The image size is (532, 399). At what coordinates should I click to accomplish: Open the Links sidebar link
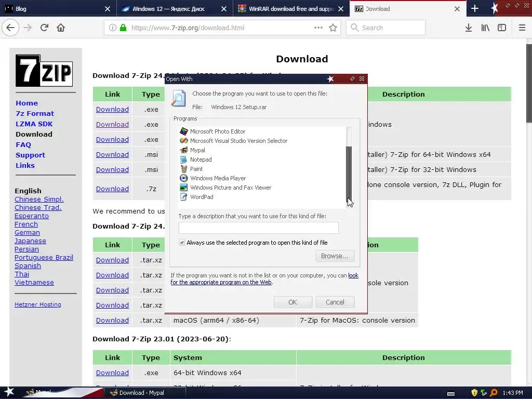pyautogui.click(x=25, y=165)
